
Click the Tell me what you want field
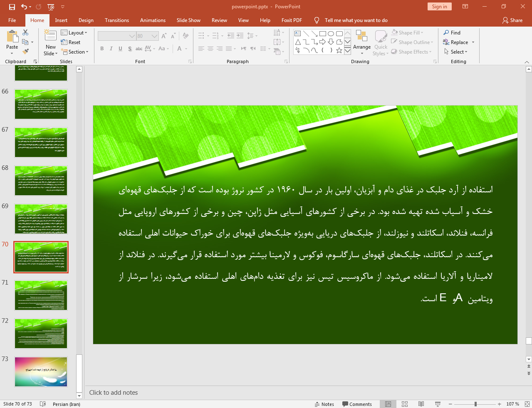[x=356, y=20]
